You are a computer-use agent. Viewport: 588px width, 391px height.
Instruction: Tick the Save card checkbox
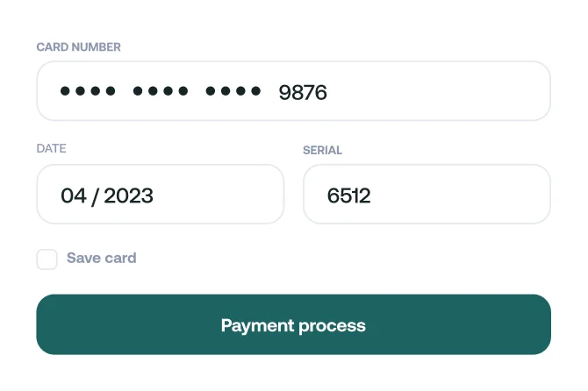[47, 259]
